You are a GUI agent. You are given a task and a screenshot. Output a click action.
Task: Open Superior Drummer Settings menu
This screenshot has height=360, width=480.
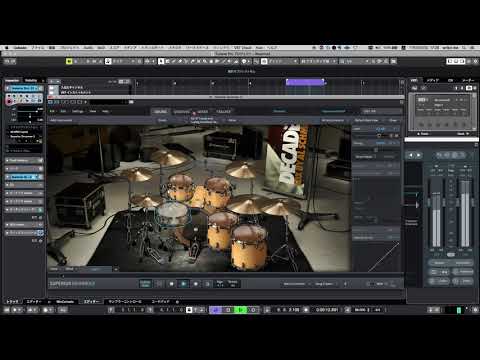78,111
